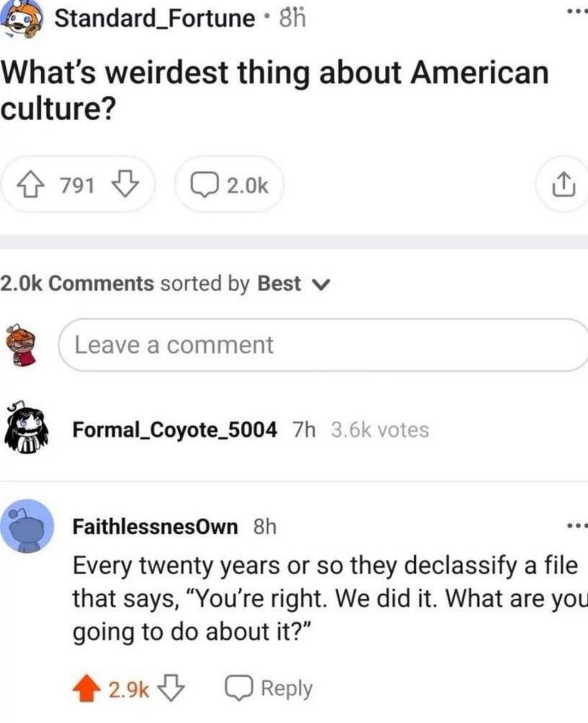This screenshot has height=723, width=588.
Task: Open the post's three-dot options menu
Action: click(x=577, y=12)
